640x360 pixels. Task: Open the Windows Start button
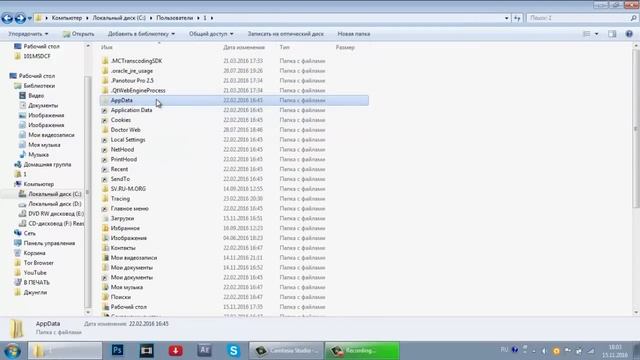click(x=12, y=351)
